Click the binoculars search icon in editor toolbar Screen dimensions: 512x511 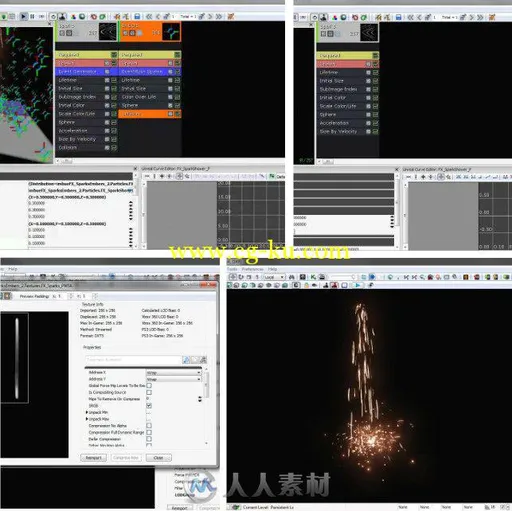(x=292, y=277)
